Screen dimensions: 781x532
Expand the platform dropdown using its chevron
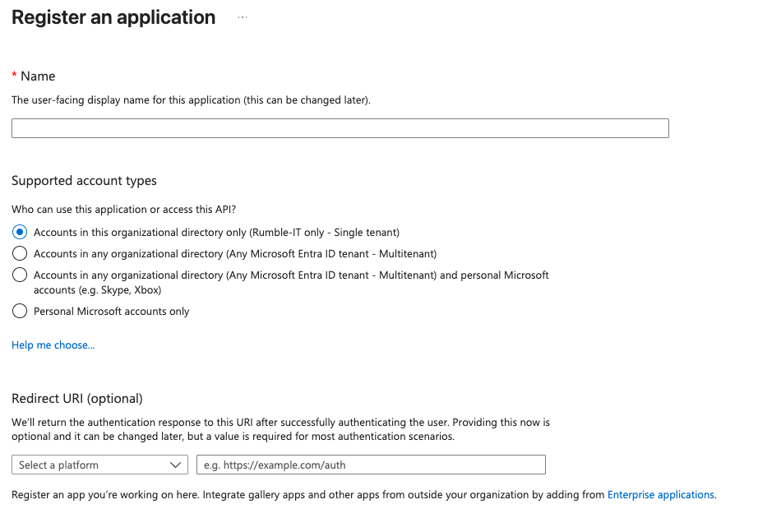tap(177, 465)
